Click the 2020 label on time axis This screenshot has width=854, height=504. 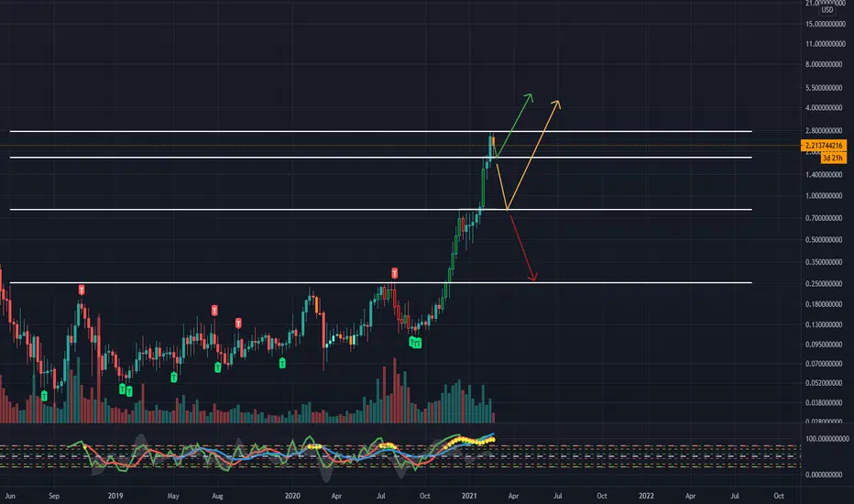292,496
